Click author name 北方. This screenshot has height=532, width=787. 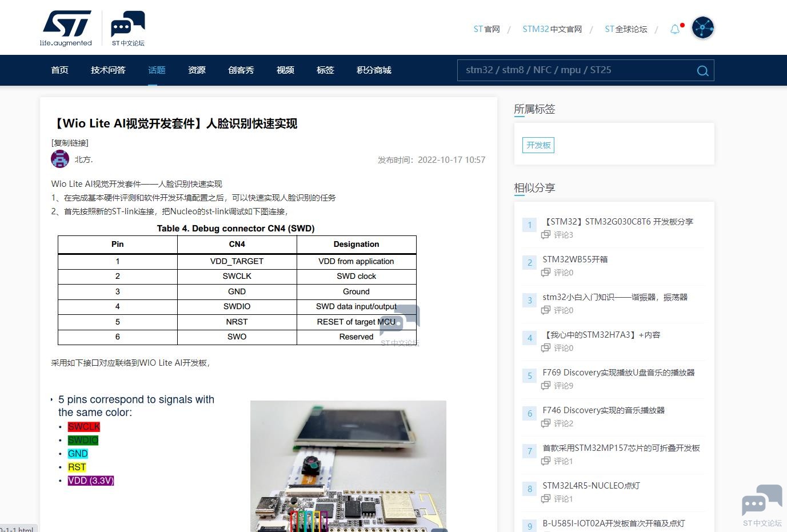(83, 159)
